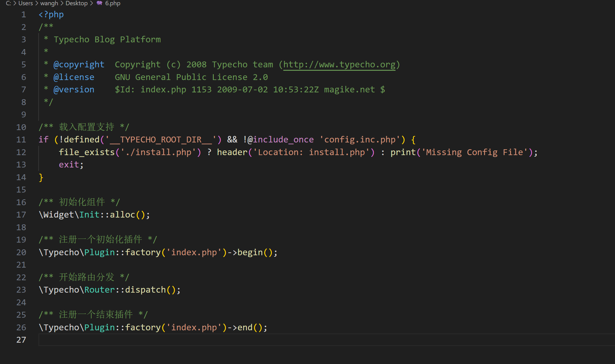Select the C: drive breadcrumb
This screenshot has height=364, width=615.
pyautogui.click(x=8, y=3)
